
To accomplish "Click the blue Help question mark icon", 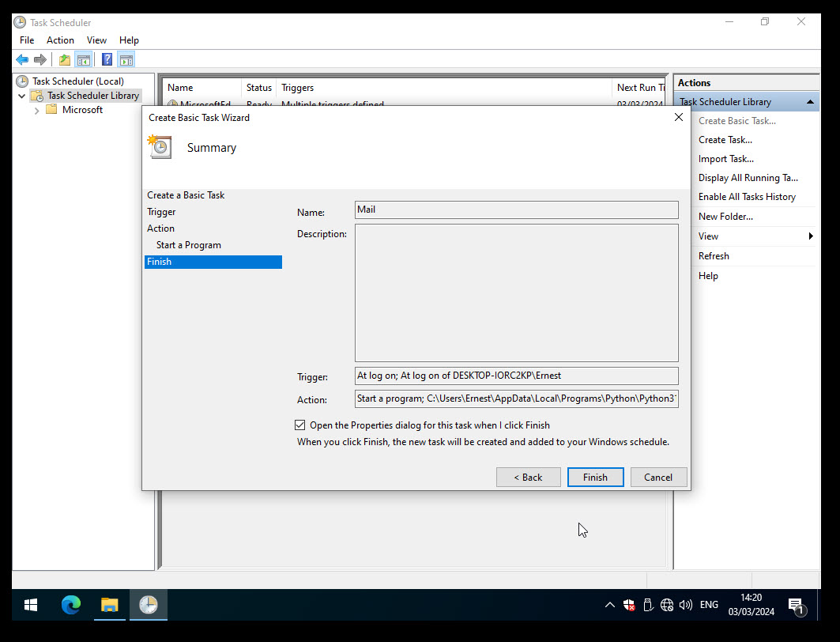I will (107, 59).
